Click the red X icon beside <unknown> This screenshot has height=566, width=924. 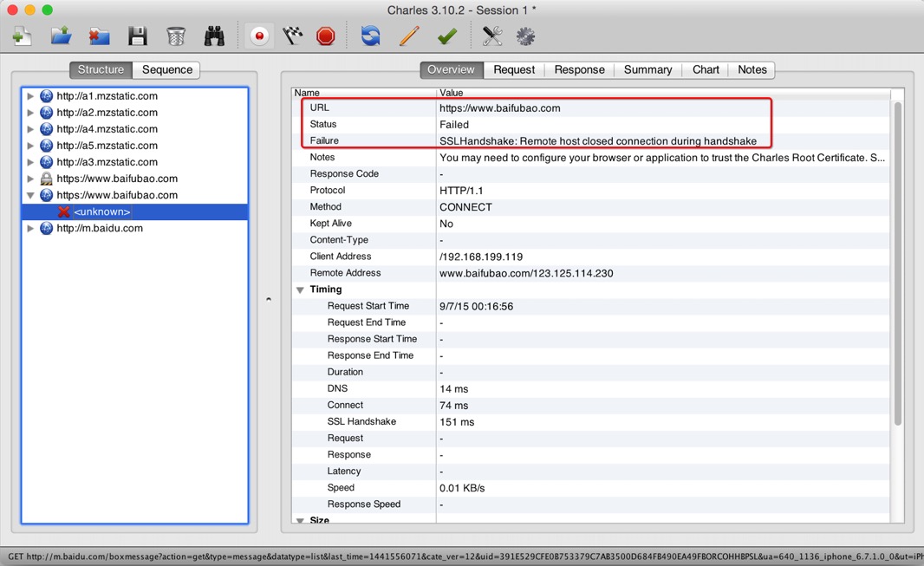[x=63, y=211]
